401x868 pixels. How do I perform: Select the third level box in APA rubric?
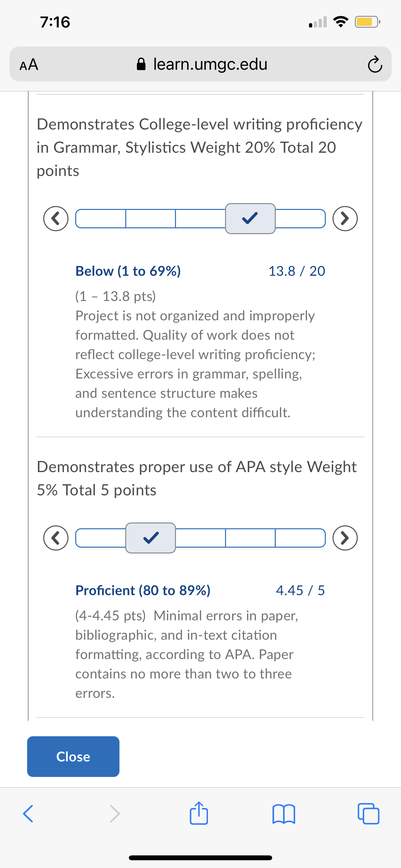(x=200, y=538)
